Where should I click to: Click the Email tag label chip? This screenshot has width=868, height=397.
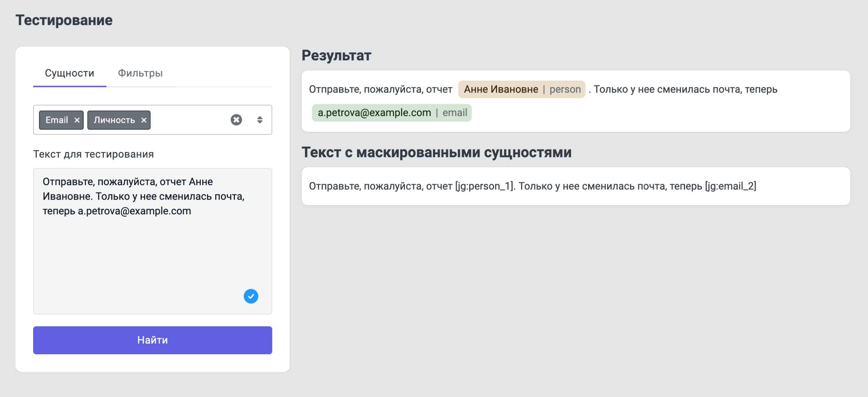coord(57,120)
